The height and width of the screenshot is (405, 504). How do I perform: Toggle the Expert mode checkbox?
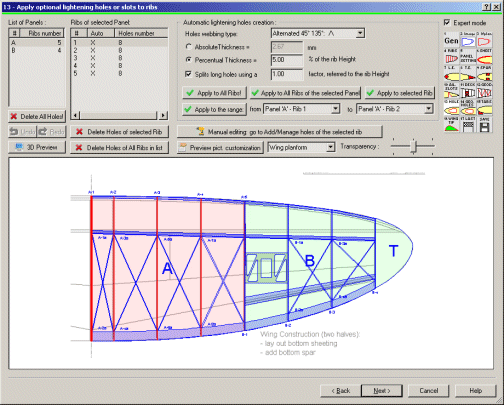point(447,23)
